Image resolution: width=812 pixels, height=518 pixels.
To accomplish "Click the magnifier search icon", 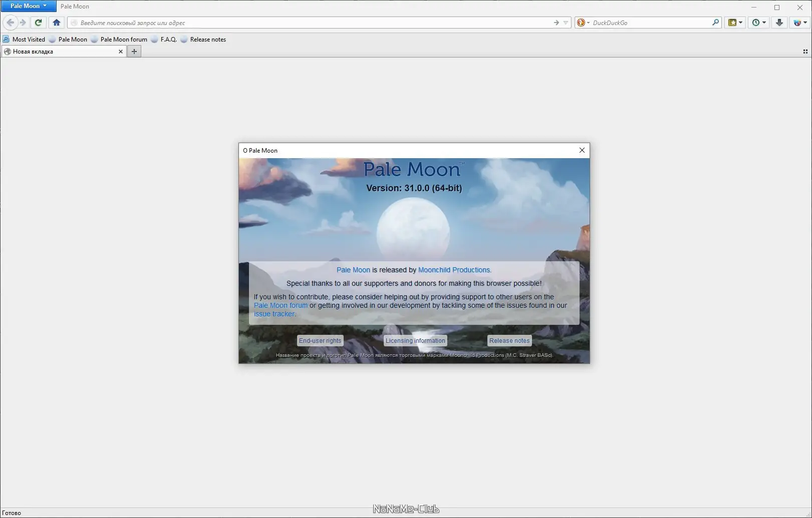I will tap(715, 23).
